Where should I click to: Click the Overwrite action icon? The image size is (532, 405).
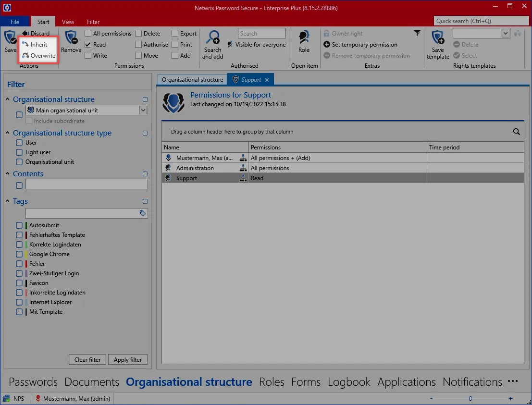click(26, 56)
